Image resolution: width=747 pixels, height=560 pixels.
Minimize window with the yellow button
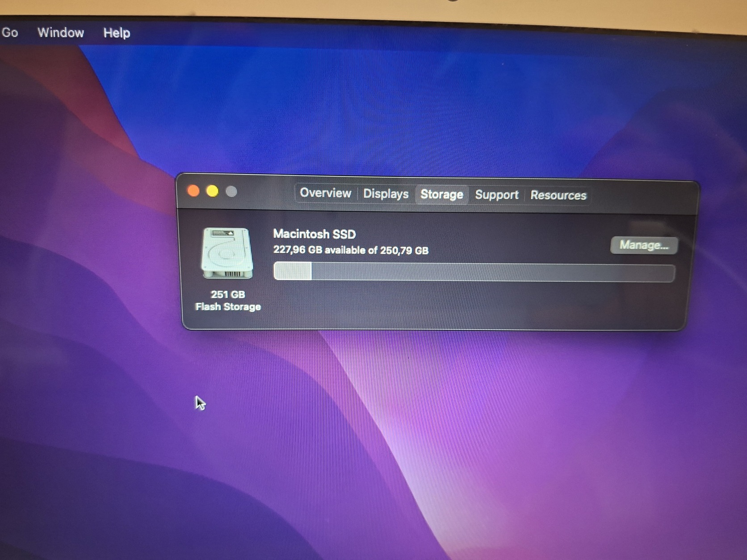point(212,192)
